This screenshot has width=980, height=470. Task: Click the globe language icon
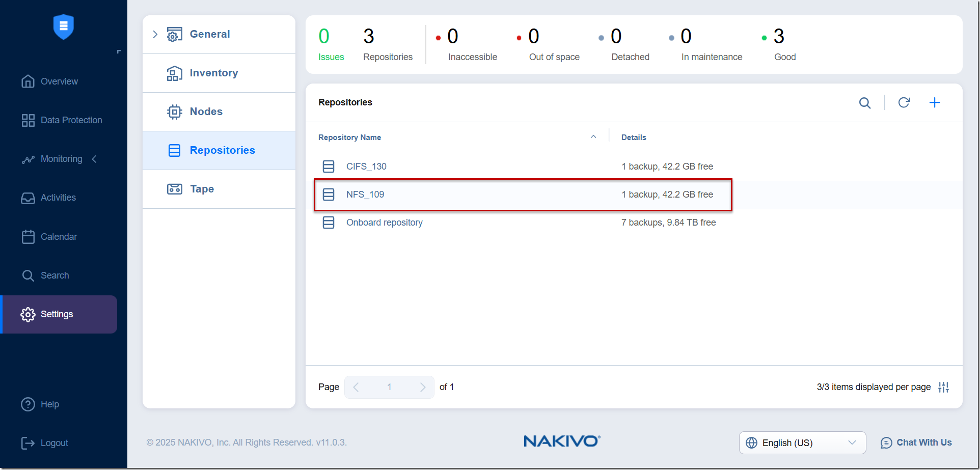point(751,443)
